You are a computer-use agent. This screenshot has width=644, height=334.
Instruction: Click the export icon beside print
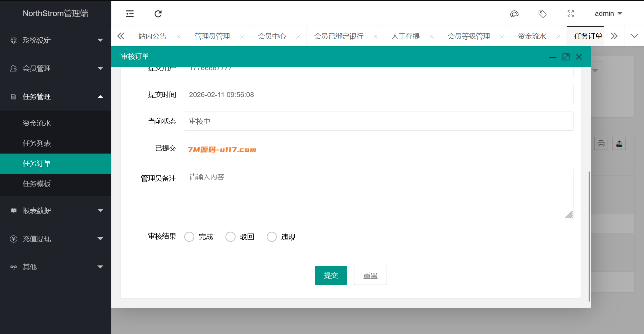(619, 144)
